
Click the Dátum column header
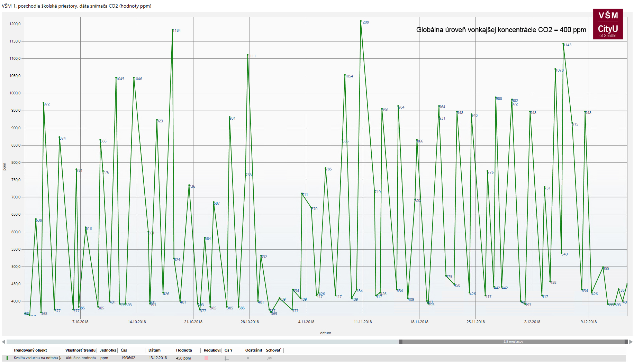(x=154, y=350)
